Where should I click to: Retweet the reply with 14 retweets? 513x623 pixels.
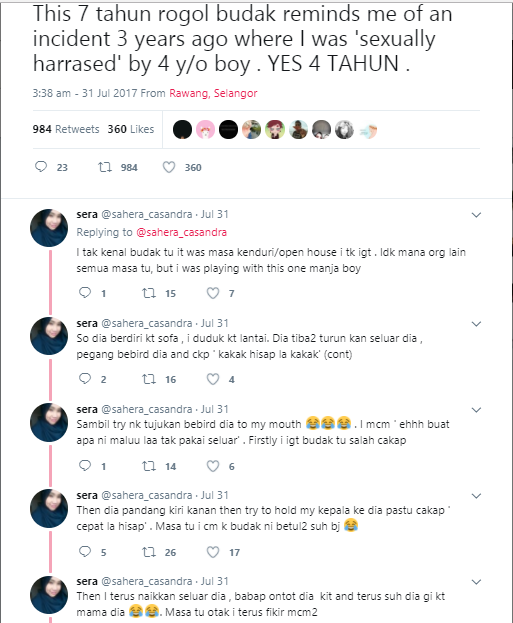tap(149, 466)
